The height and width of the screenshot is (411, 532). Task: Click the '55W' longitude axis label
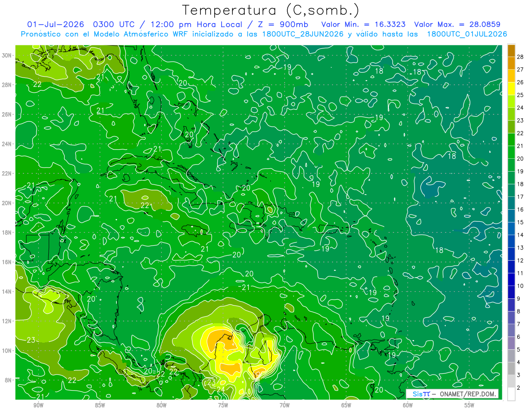point(469,405)
